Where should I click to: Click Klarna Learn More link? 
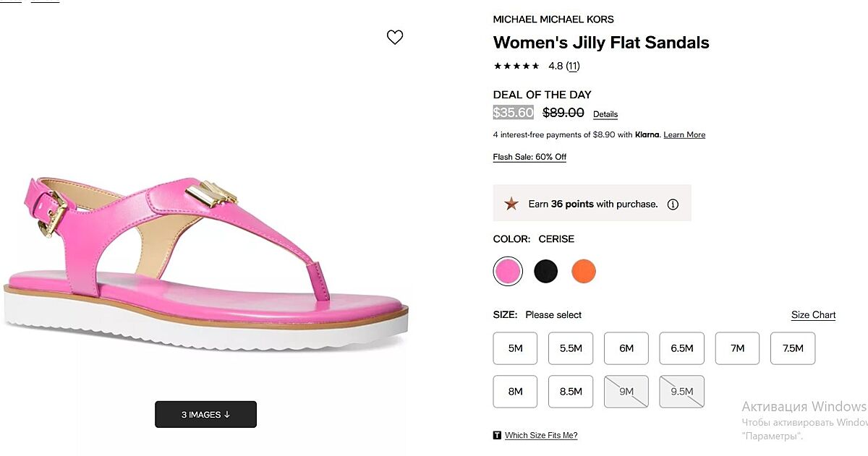pyautogui.click(x=684, y=135)
